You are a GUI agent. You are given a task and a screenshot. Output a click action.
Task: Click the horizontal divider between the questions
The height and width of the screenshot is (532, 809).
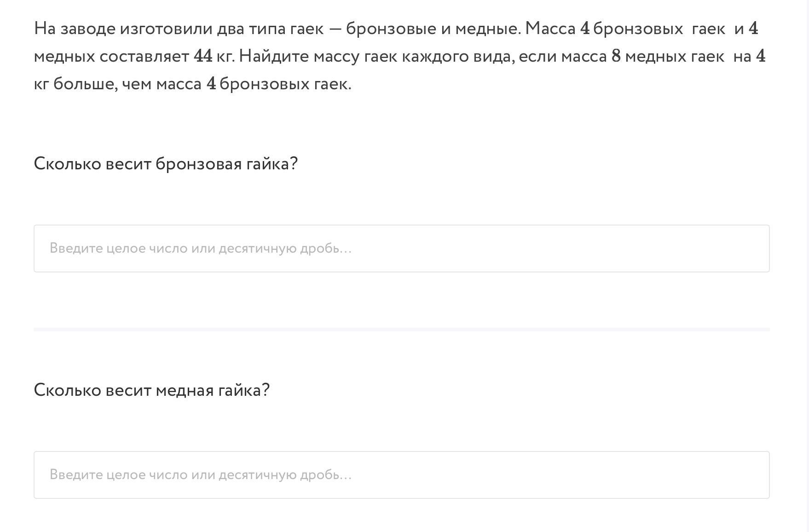401,330
